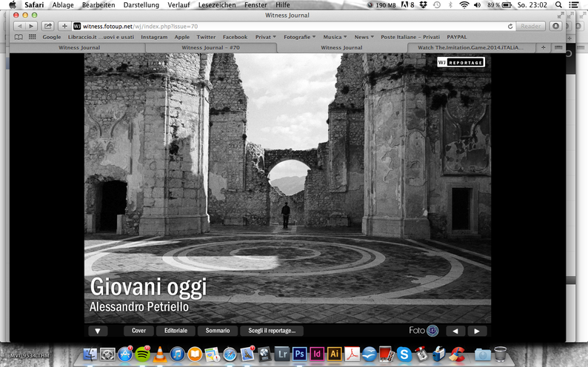The width and height of the screenshot is (588, 367).
Task: Collapse the viewer panel with down triangle
Action: 98,331
